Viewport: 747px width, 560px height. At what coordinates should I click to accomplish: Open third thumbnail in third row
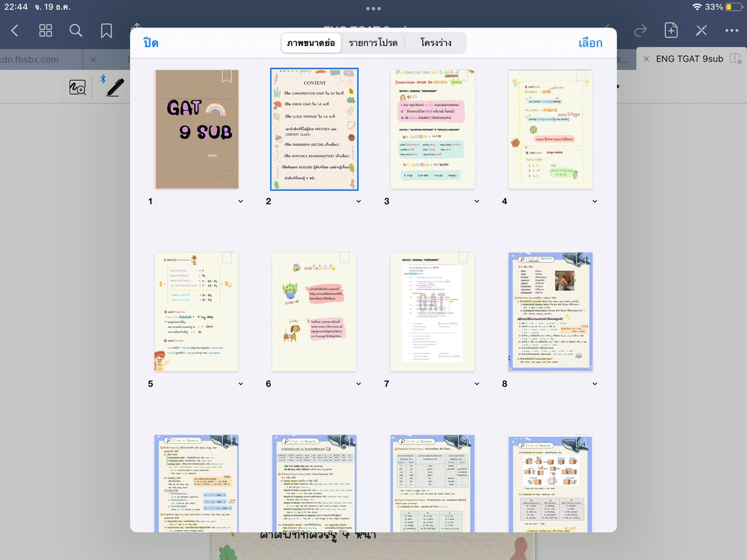pos(433,483)
